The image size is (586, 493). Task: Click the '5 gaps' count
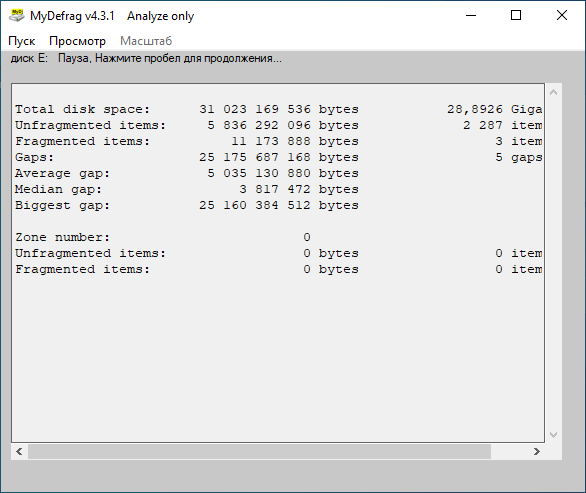click(x=519, y=157)
